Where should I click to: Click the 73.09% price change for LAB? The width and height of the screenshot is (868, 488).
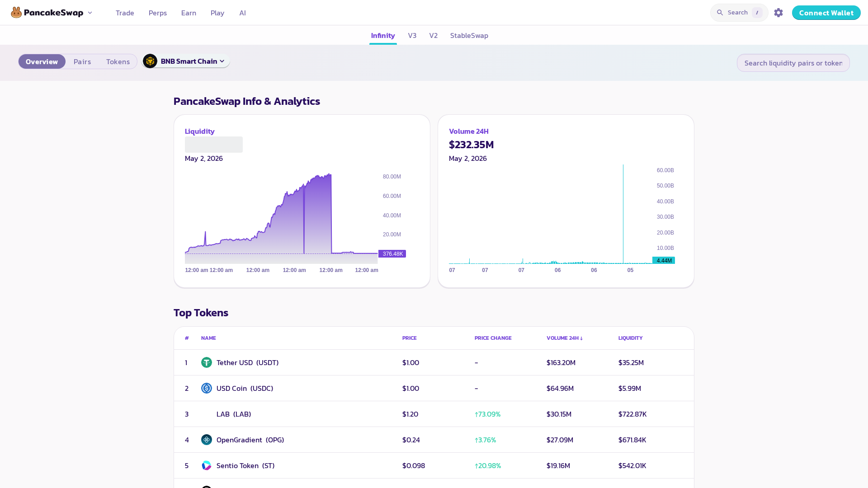[488, 414]
